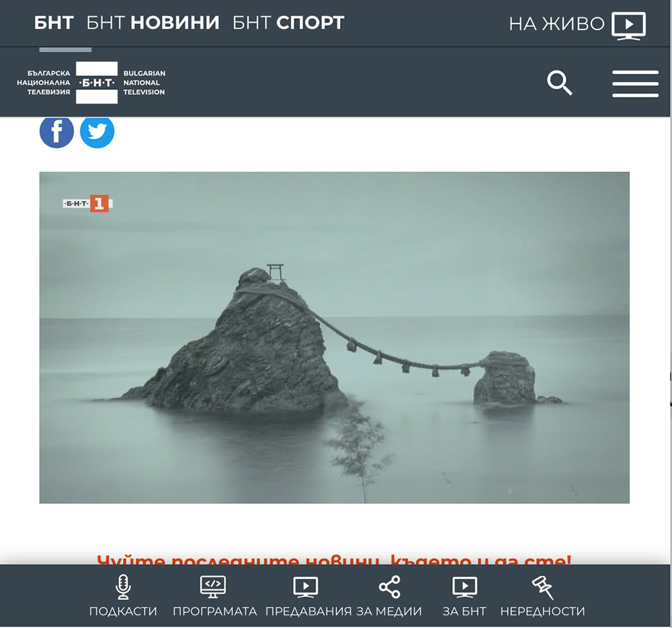This screenshot has width=672, height=628.
Task: Open За БНТ screen icon
Action: pos(464,587)
